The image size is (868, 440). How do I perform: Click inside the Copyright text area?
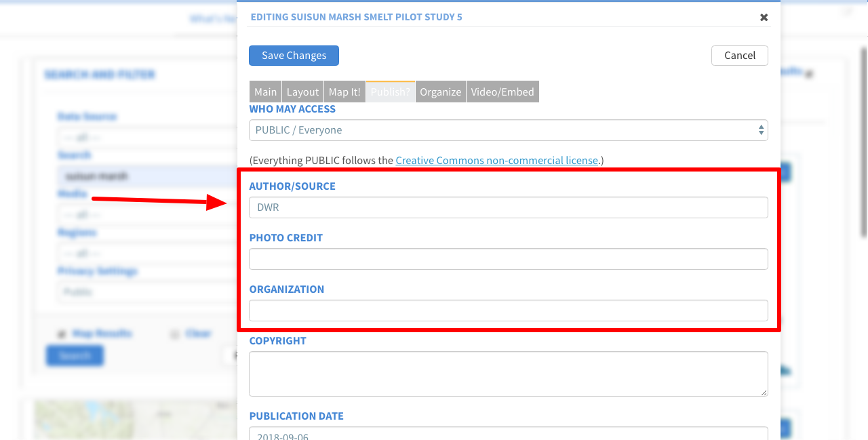click(x=508, y=374)
